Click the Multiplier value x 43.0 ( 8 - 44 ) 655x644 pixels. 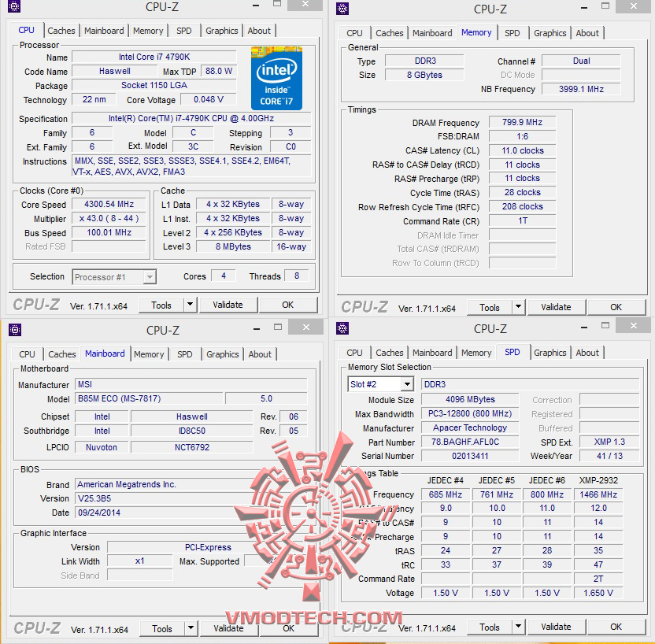point(109,218)
